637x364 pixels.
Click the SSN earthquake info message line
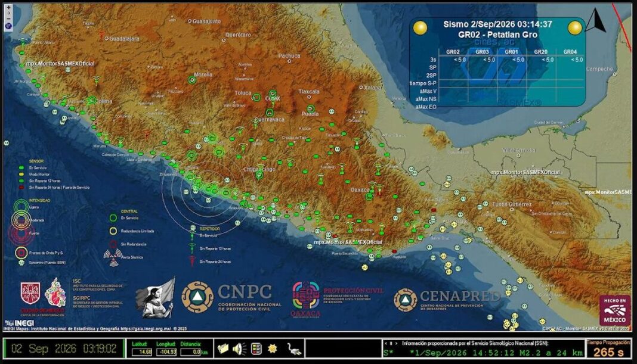(484, 353)
